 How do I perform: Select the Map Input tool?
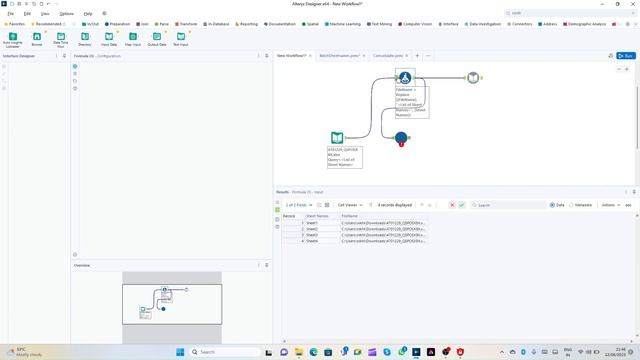[x=133, y=38]
